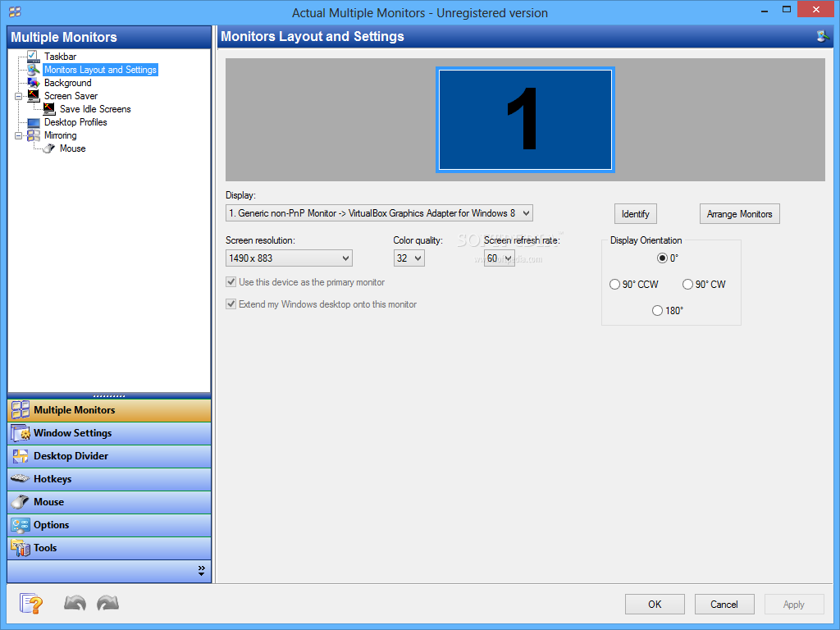Click the Save Idle Screens icon

pos(48,109)
